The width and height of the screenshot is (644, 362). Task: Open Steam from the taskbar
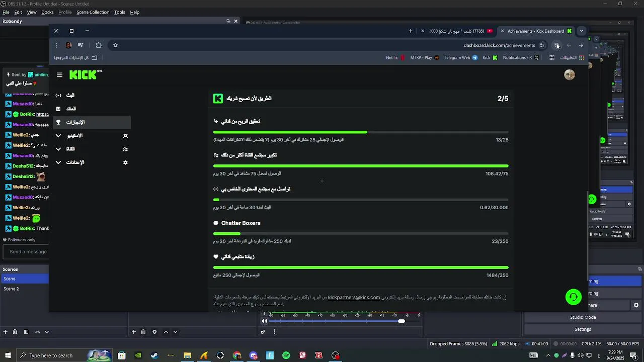coord(154,355)
